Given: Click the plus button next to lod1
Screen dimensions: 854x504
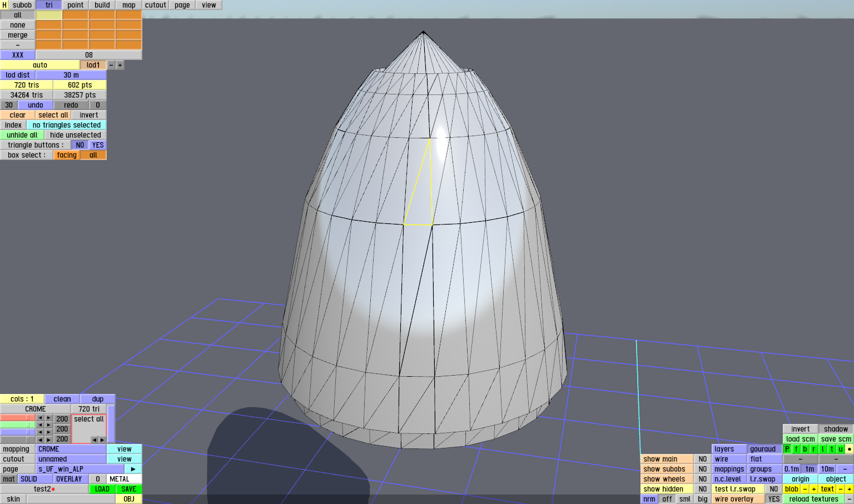Looking at the screenshot, I should point(120,65).
